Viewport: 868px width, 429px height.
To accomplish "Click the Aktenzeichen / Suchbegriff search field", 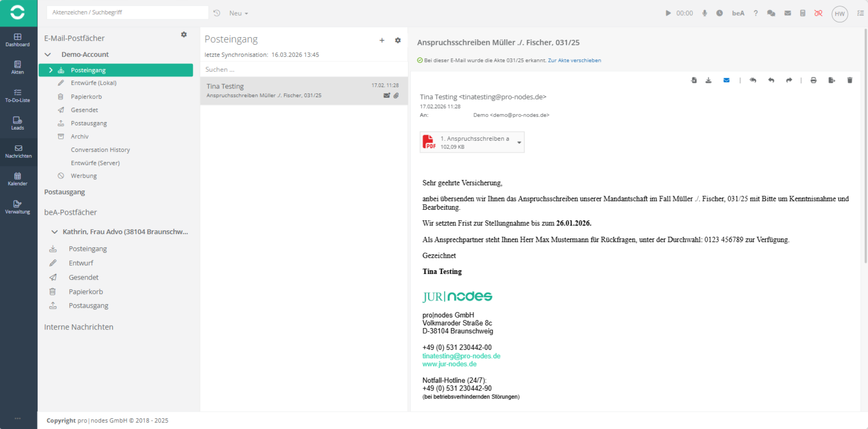I will [127, 12].
